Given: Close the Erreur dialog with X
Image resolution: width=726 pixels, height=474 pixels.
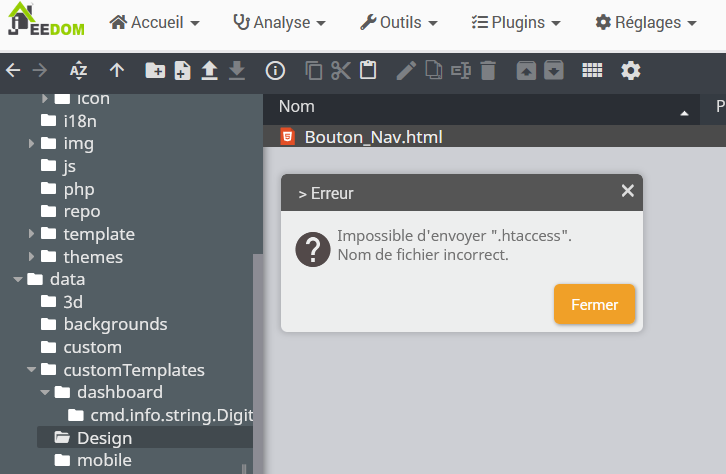Looking at the screenshot, I should click(627, 191).
